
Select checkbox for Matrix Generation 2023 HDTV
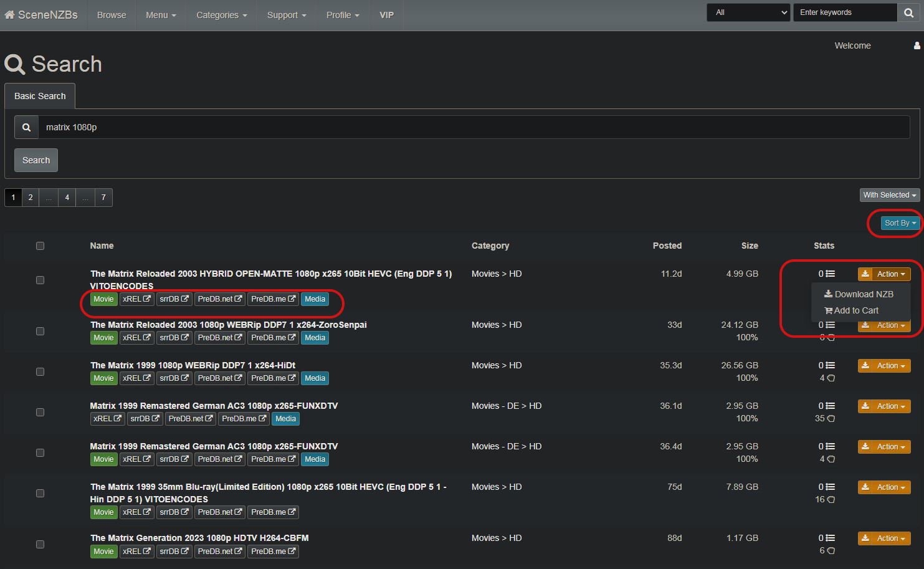click(40, 545)
